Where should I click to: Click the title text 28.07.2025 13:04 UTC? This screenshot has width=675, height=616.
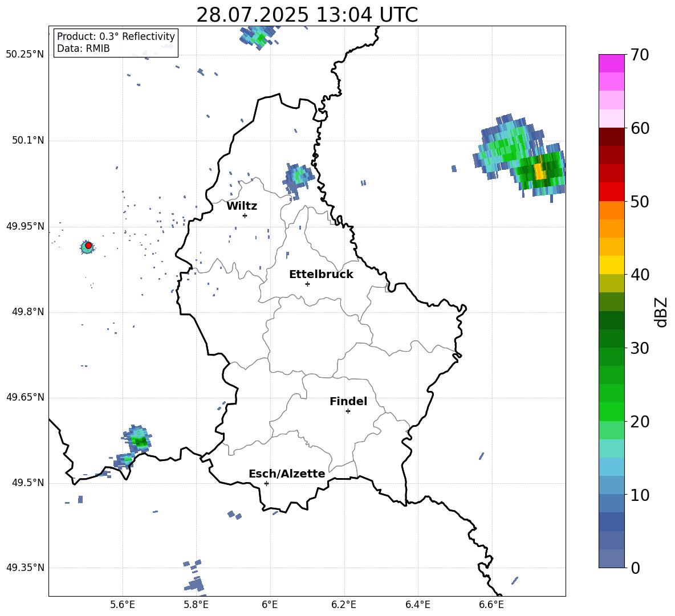pos(307,15)
